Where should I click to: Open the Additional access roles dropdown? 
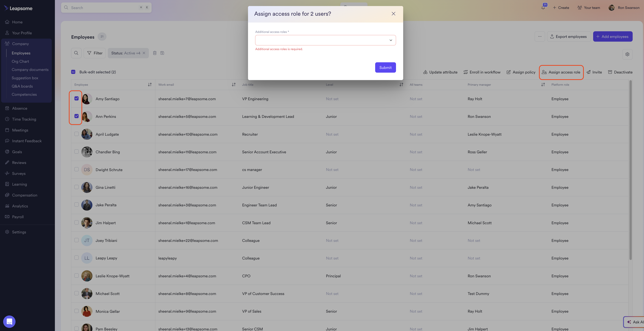(325, 40)
